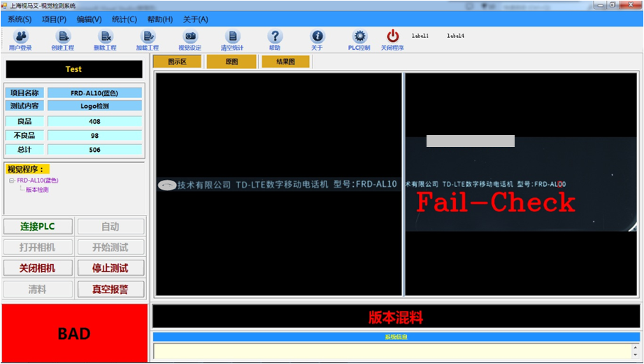Screen dimensions: 644x364
Task: Click inside the system info text box
Action: [392, 351]
